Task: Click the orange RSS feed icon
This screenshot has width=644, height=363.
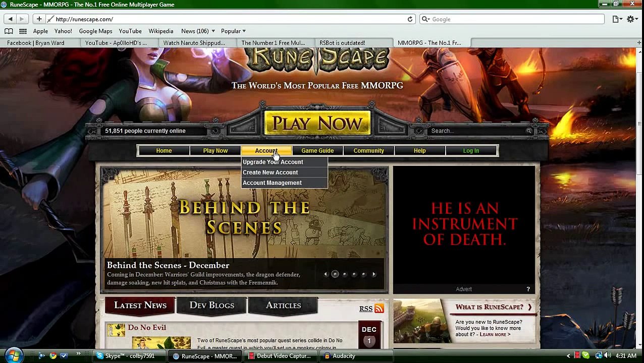Action: 380,308
